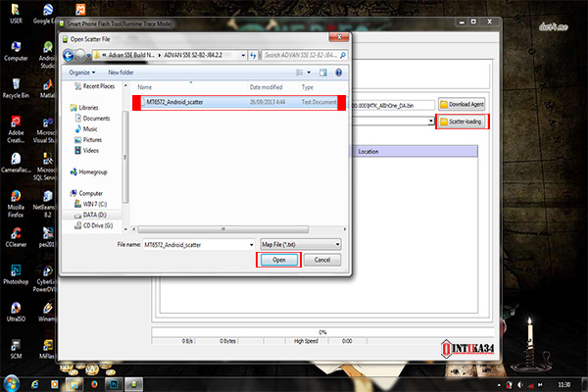Open CCleaner desktop icon

(x=16, y=237)
